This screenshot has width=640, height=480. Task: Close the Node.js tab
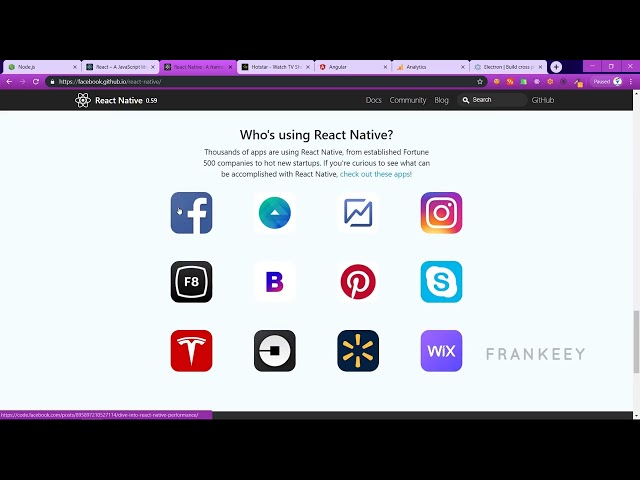tap(75, 67)
